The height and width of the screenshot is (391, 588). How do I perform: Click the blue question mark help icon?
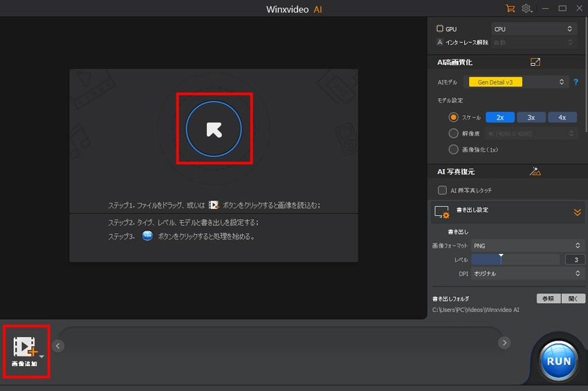576,82
